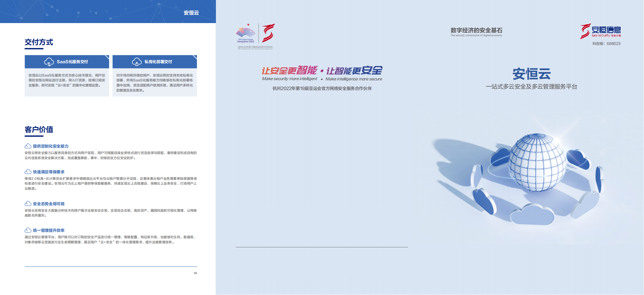Click the paragraph about 安全大数据分析技术
Image resolution: width=644 pixels, height=295 pixels.
[111, 213]
